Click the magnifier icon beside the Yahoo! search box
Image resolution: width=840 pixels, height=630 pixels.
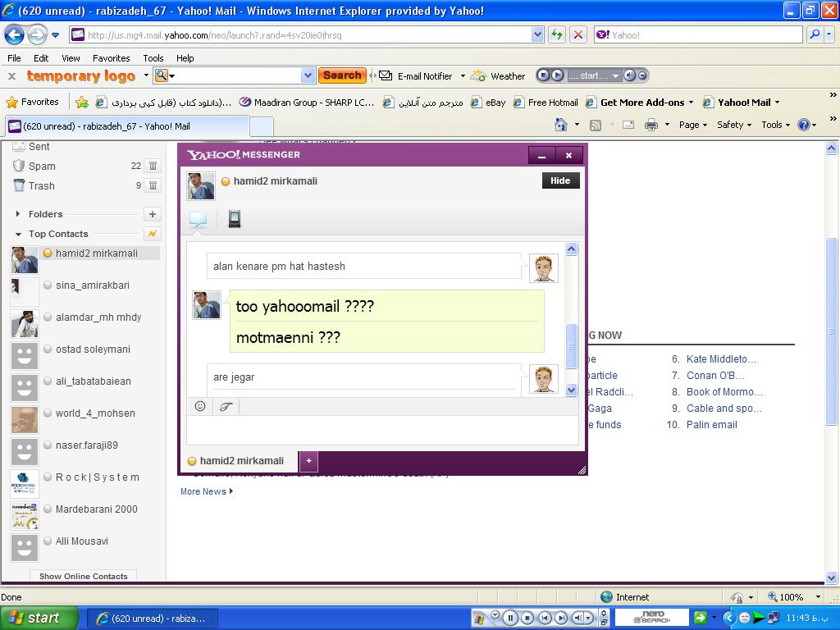815,34
